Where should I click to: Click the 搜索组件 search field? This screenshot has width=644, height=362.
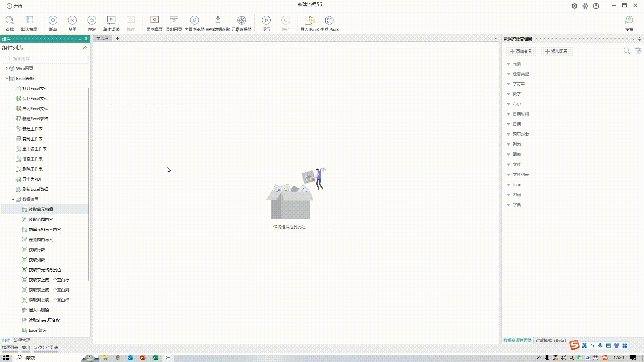pos(45,58)
